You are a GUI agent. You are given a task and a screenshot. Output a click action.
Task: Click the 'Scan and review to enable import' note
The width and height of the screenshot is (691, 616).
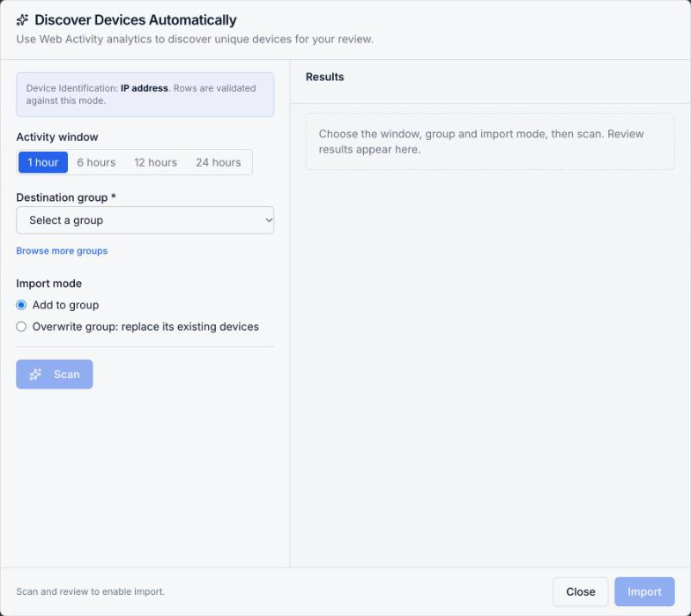(90, 591)
